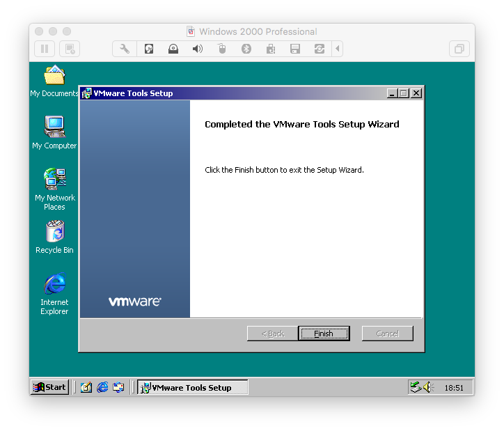Image resolution: width=504 pixels, height=431 pixels.
Task: Select the Recycle Bin icon
Action: click(x=54, y=237)
